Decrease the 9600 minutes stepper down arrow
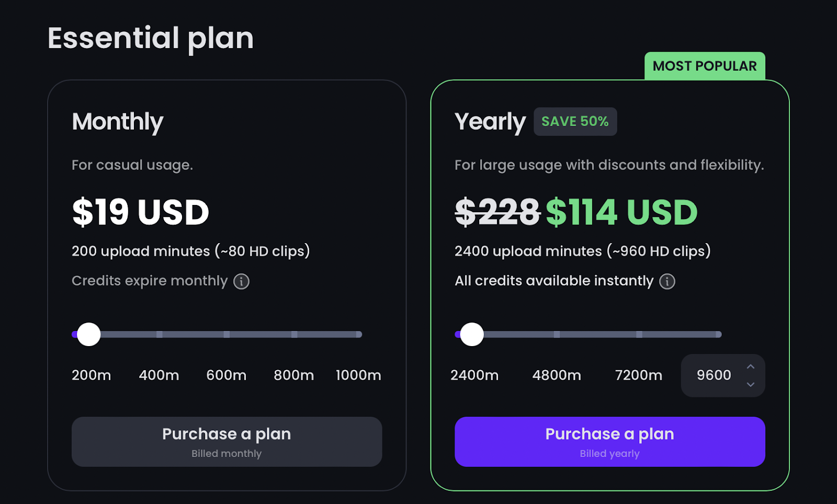The height and width of the screenshot is (504, 837). click(x=750, y=384)
